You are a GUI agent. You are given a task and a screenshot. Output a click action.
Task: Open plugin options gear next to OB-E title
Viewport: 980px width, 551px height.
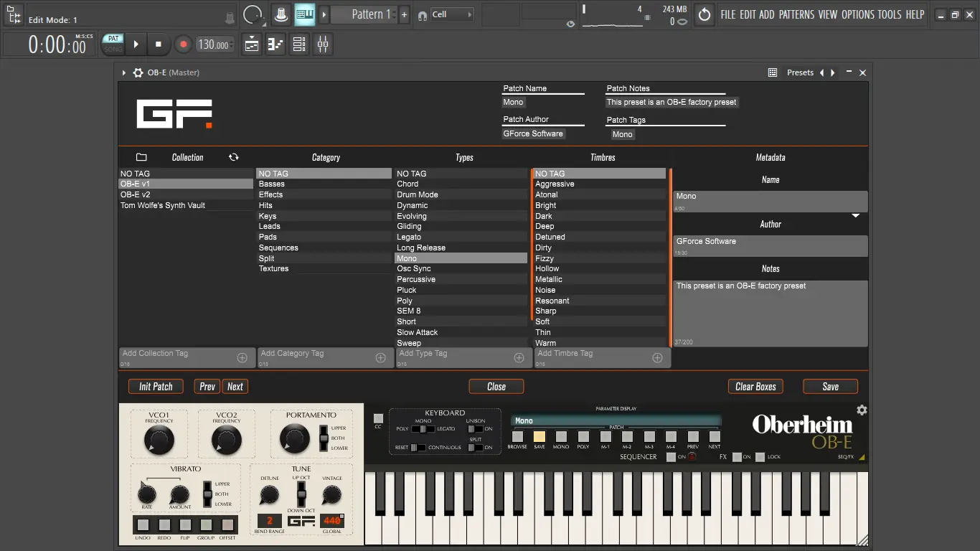coord(138,72)
